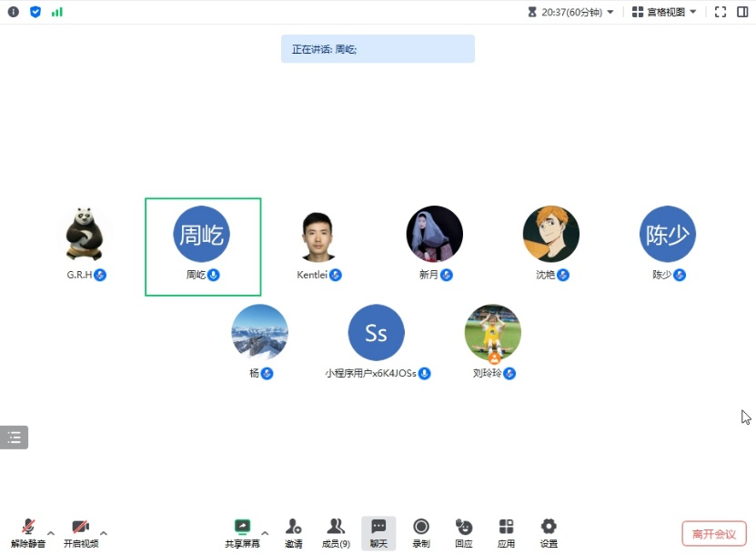This screenshot has width=756, height=554.
Task: Click the name label 刘玲玲
Action: [487, 373]
